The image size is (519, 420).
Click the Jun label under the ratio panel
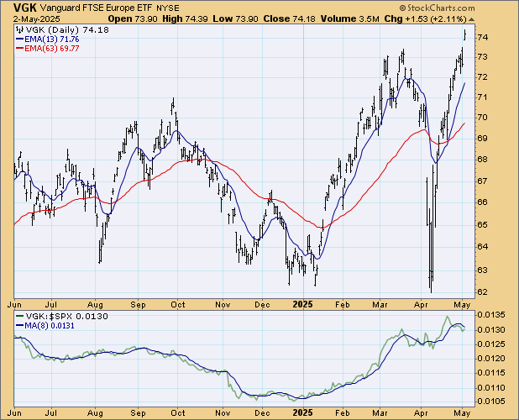pyautogui.click(x=14, y=412)
